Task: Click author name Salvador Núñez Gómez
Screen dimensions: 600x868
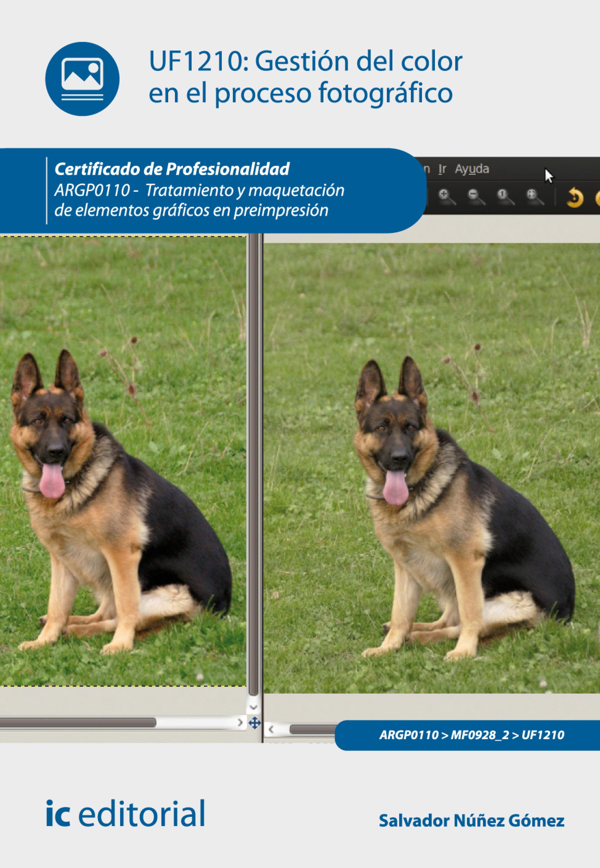Action: tap(471, 821)
